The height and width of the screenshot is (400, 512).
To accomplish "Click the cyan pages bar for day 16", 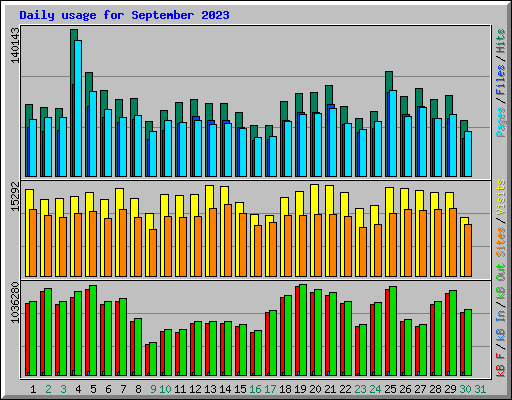I will (x=258, y=157).
